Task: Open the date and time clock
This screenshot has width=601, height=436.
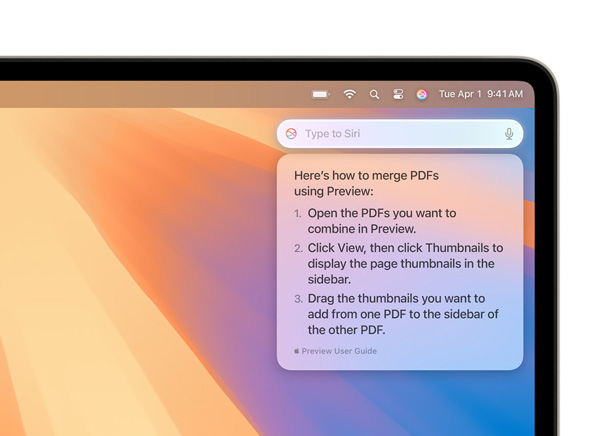Action: tap(481, 94)
